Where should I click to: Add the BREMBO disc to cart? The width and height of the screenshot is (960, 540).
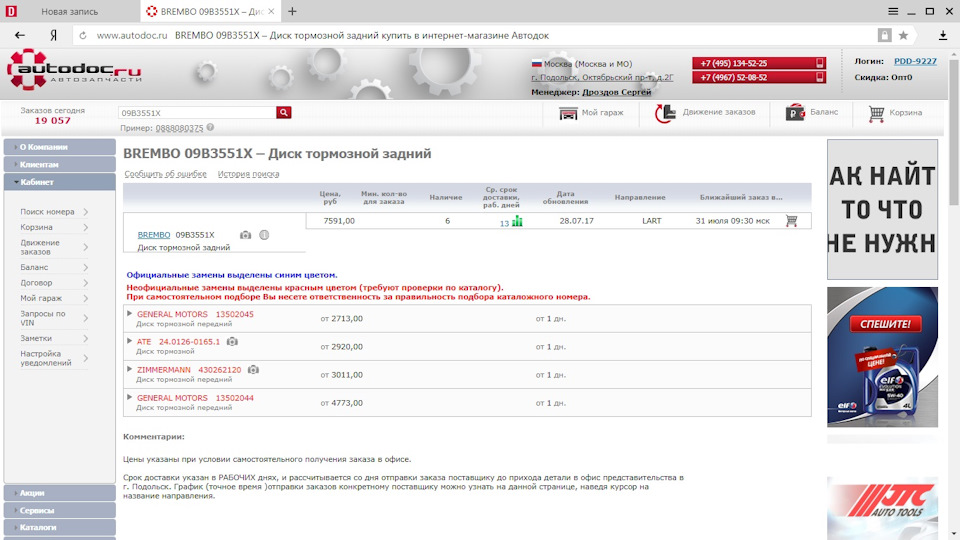pos(791,221)
